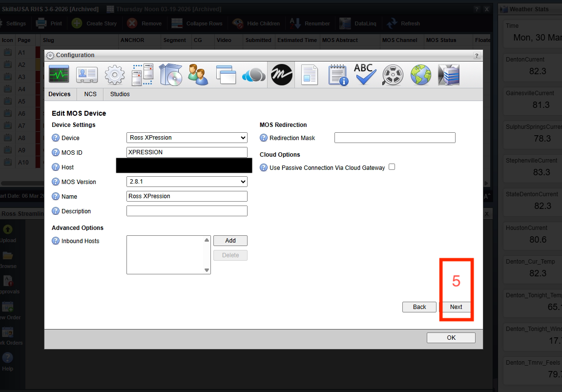The width and height of the screenshot is (562, 392).
Task: Open the server archive box icon
Action: pos(449,75)
